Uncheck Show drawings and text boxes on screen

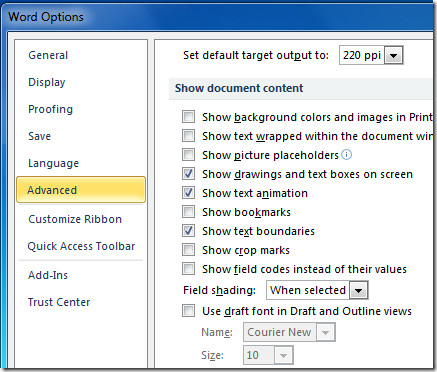[x=188, y=174]
